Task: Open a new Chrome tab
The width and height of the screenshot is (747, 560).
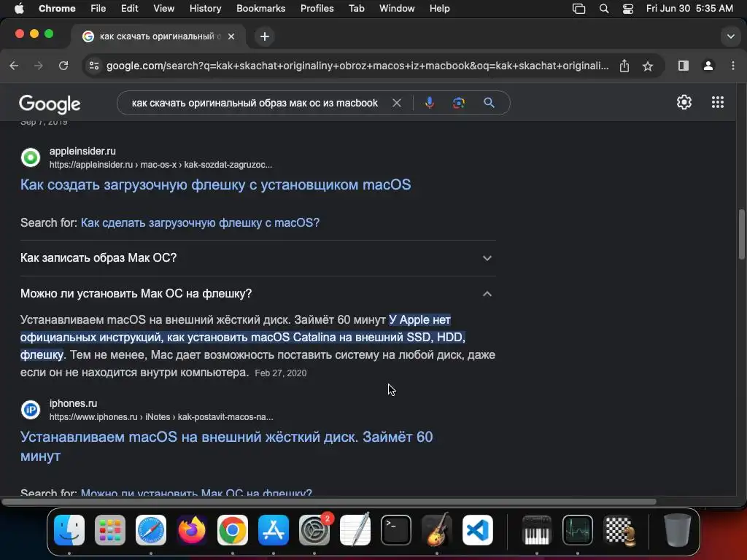Action: (x=264, y=36)
